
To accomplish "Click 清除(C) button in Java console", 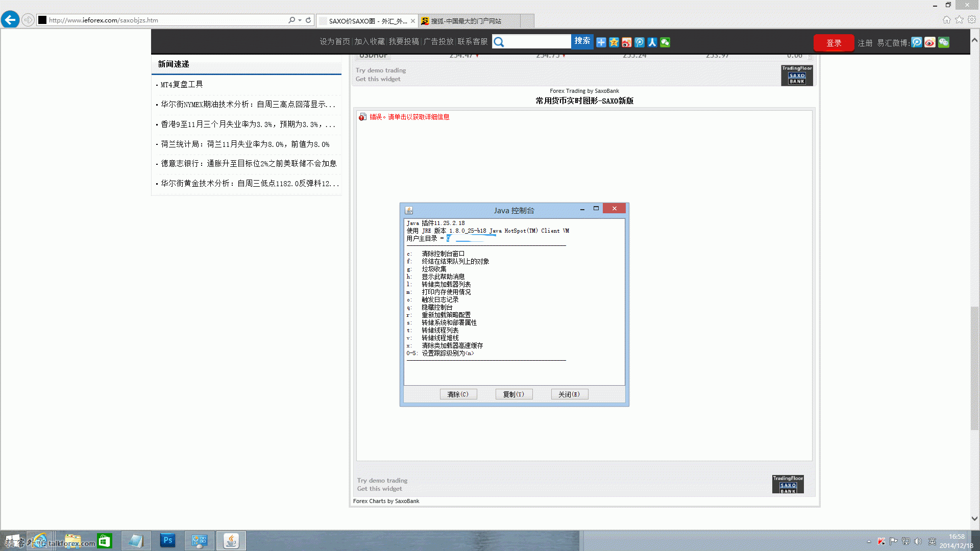I will pyautogui.click(x=458, y=394).
